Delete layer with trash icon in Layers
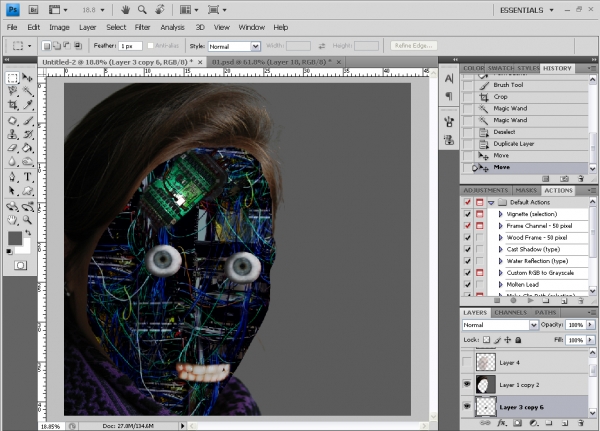The width and height of the screenshot is (600, 431). click(581, 423)
